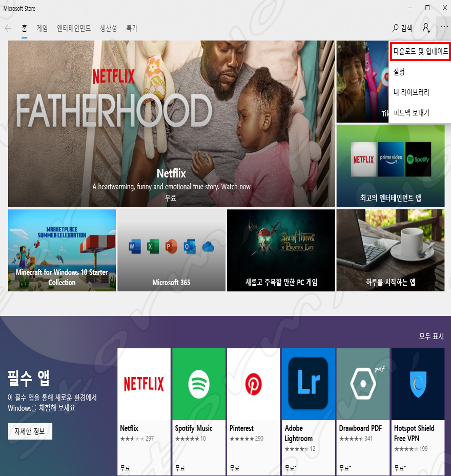
Task: Open the three-dot more menu
Action: [x=444, y=27]
